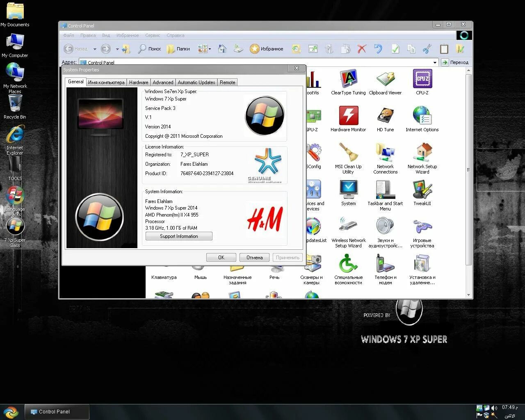
Task: Open the address bar dropdown
Action: (435, 62)
